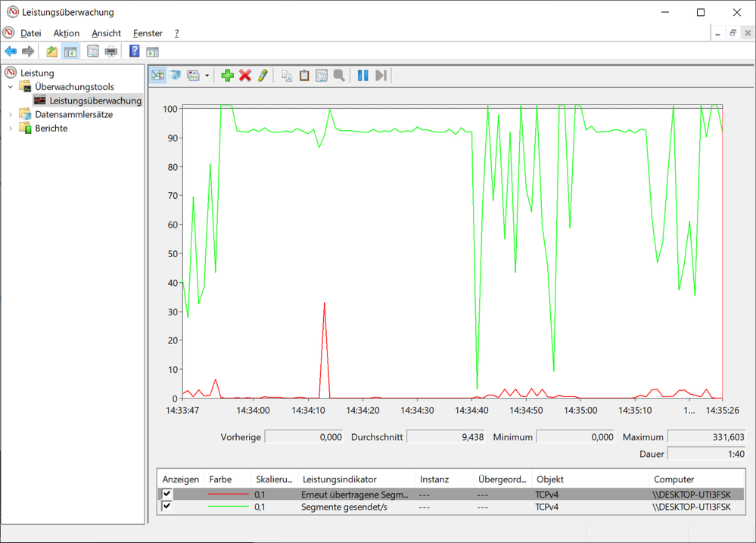Select Überwachungstools folder in tree

coord(74,87)
